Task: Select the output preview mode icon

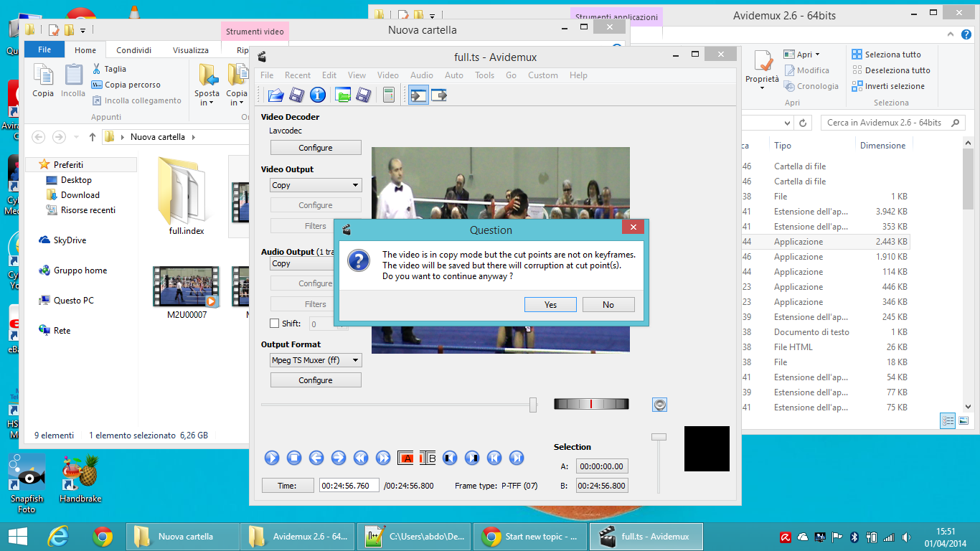Action: [439, 95]
